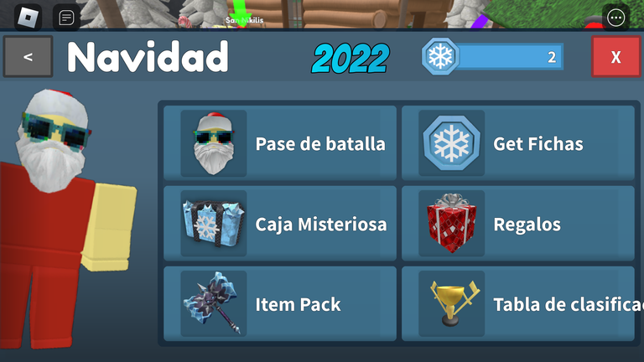644x362 pixels.
Task: Open Pase de batalla
Action: point(280,143)
